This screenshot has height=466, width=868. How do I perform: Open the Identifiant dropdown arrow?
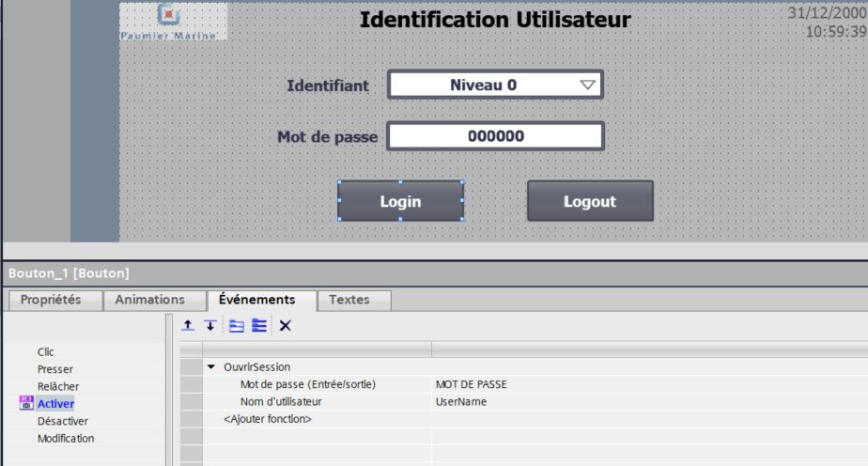pyautogui.click(x=587, y=85)
